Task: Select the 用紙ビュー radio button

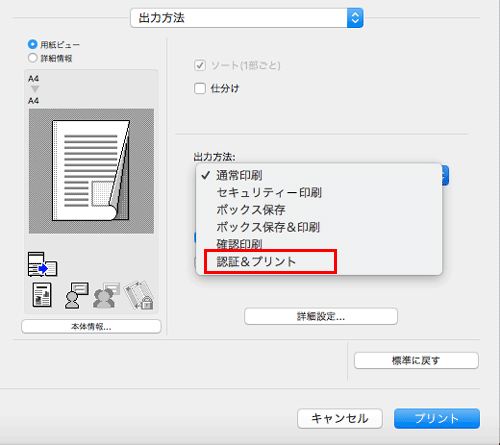Action: pyautogui.click(x=33, y=44)
